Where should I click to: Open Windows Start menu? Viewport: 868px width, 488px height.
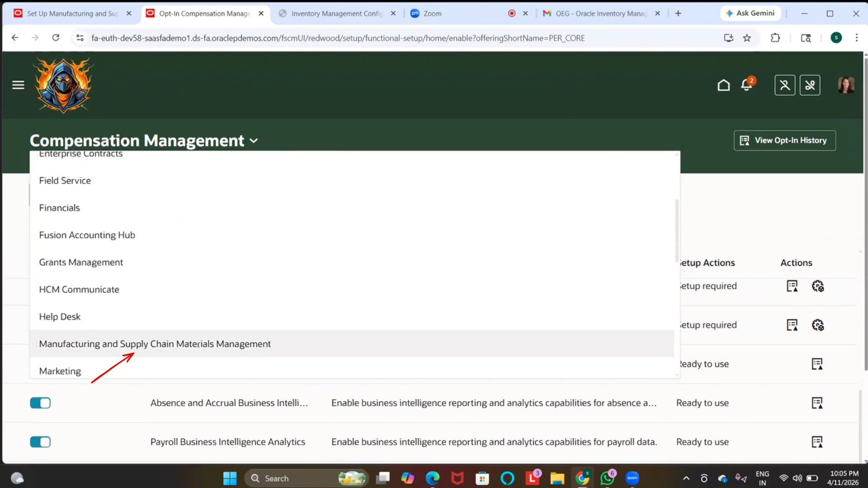coord(230,478)
